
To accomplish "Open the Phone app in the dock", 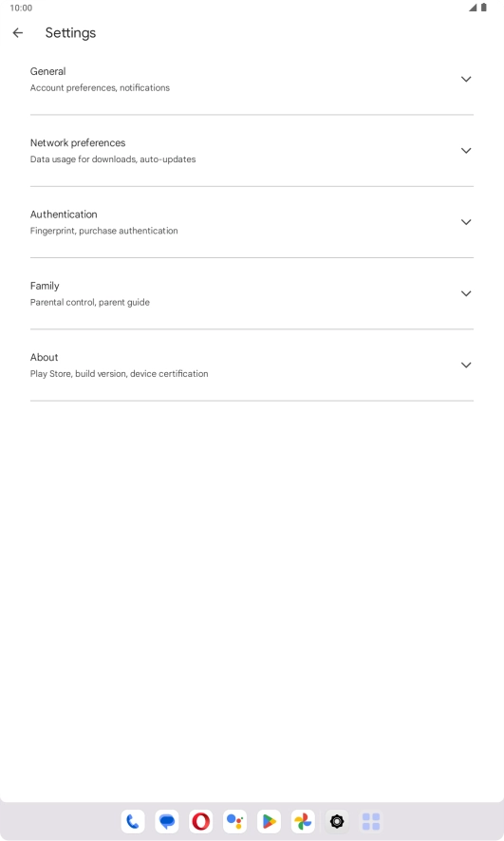I will (x=133, y=821).
